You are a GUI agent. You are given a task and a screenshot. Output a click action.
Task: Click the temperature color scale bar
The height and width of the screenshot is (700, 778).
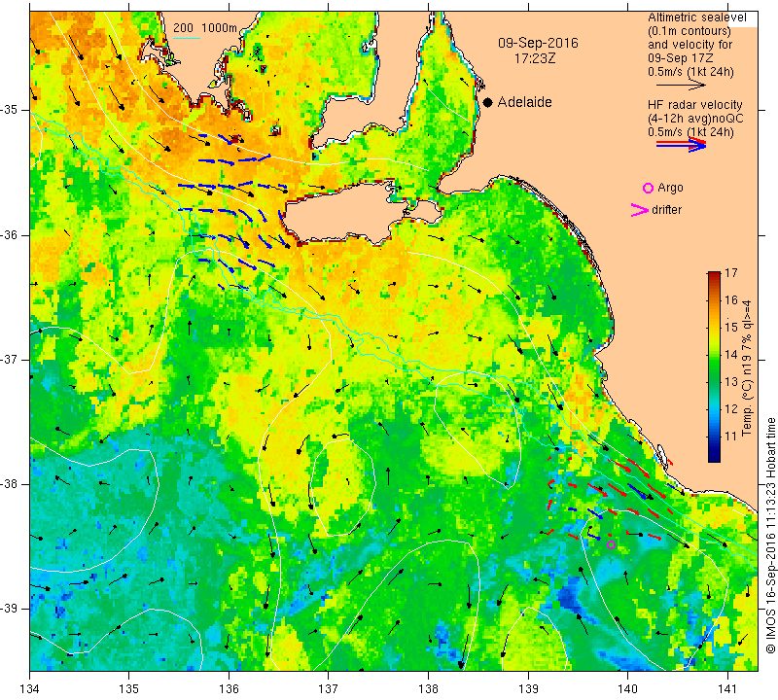714,367
